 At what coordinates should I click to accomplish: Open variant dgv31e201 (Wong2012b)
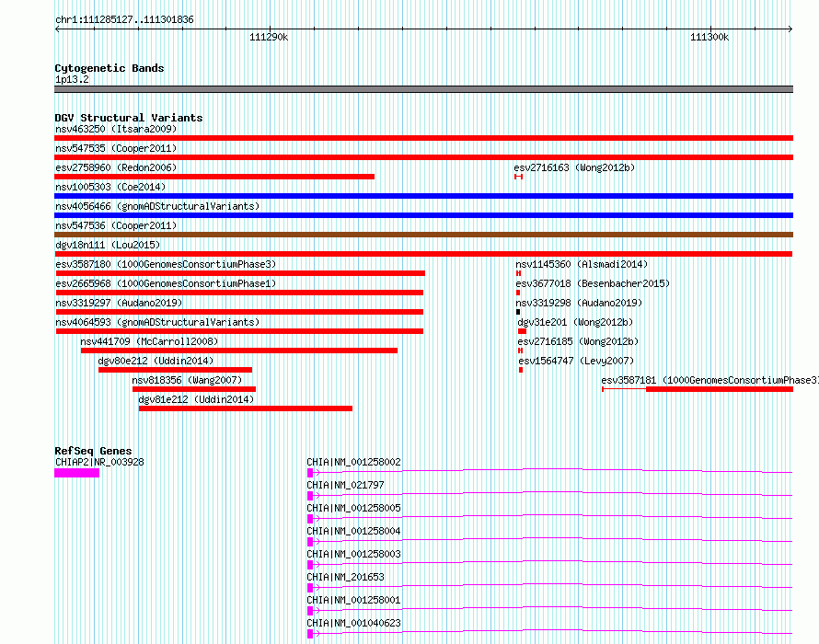tap(575, 322)
